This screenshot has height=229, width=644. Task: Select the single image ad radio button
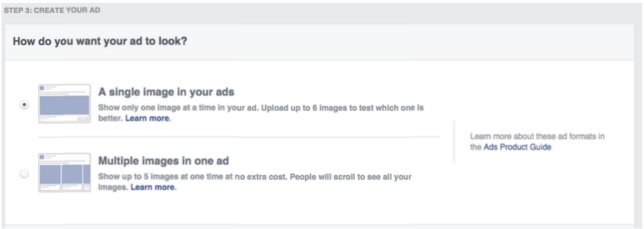coord(24,105)
